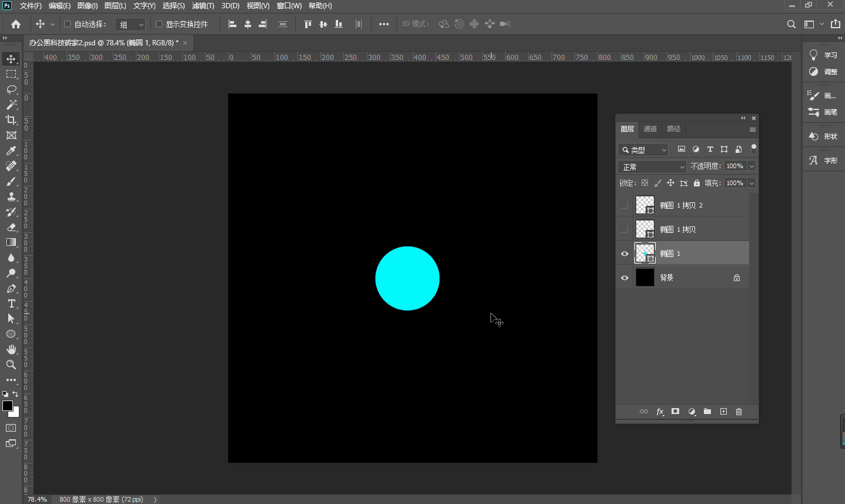
Task: Create a new layer
Action: 723,412
